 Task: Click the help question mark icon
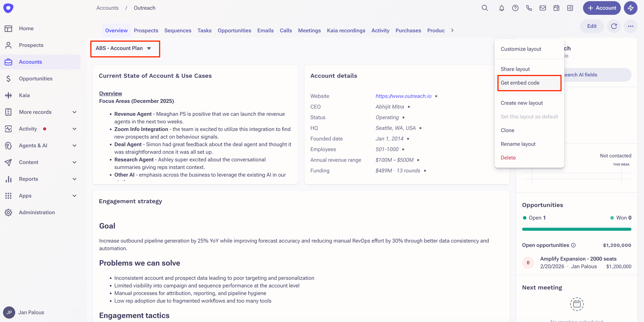515,8
